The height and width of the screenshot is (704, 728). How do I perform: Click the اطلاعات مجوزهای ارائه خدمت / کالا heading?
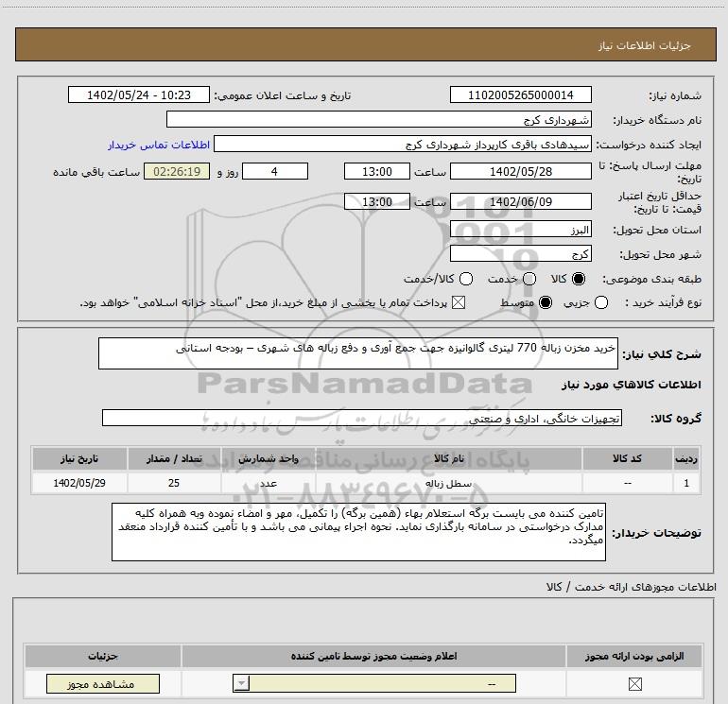pos(631,587)
